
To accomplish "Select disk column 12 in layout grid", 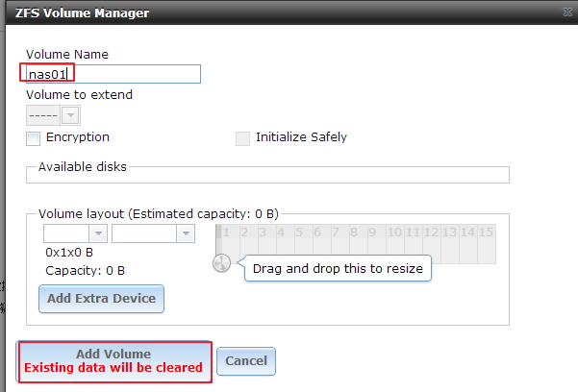I will pos(432,243).
